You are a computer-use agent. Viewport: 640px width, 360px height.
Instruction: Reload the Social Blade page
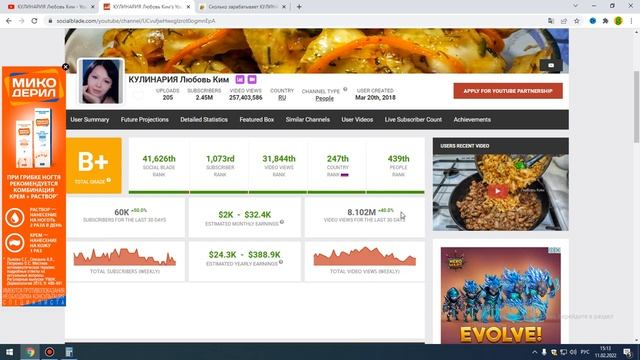(x=34, y=21)
